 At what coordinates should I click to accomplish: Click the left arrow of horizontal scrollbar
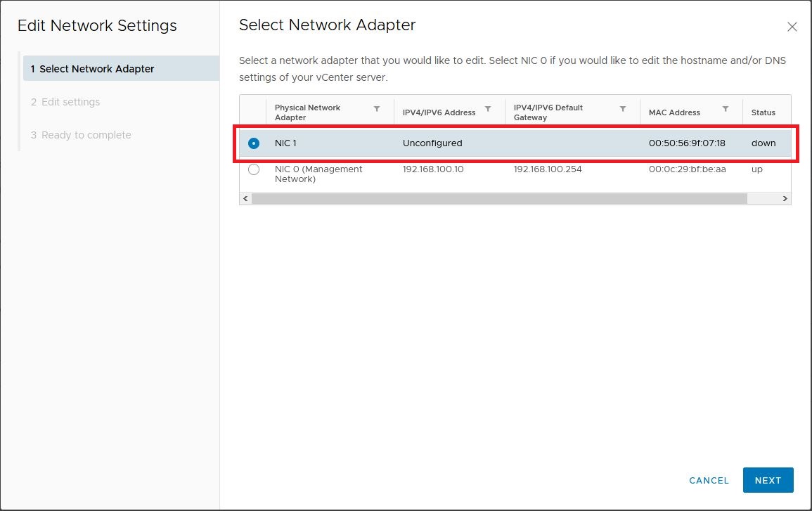pos(245,199)
